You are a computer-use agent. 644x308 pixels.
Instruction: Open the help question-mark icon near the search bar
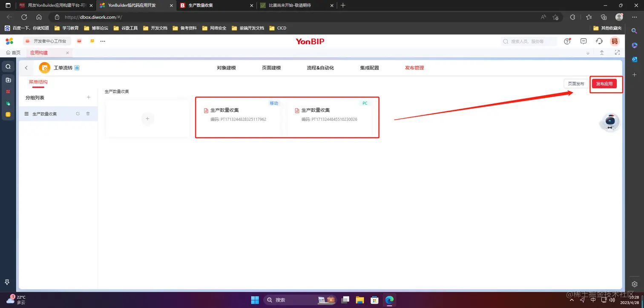click(x=567, y=41)
